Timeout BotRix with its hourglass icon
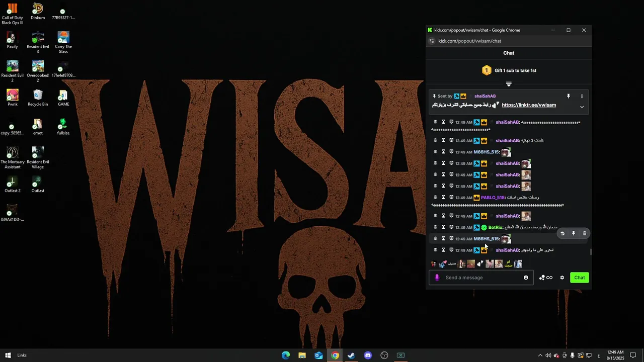The image size is (644, 362). pyautogui.click(x=443, y=227)
